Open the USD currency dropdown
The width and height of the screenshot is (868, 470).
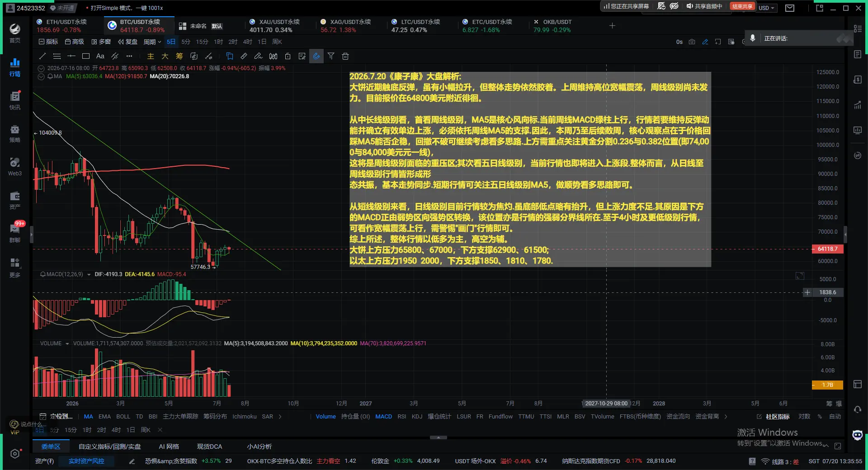click(767, 8)
